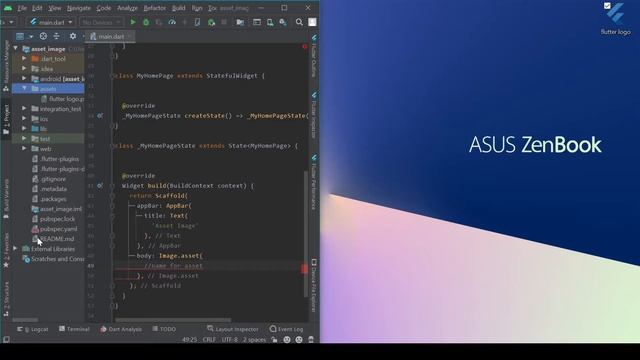Click the override gutter icon beside build method
This screenshot has width=640, height=360.
(x=100, y=186)
